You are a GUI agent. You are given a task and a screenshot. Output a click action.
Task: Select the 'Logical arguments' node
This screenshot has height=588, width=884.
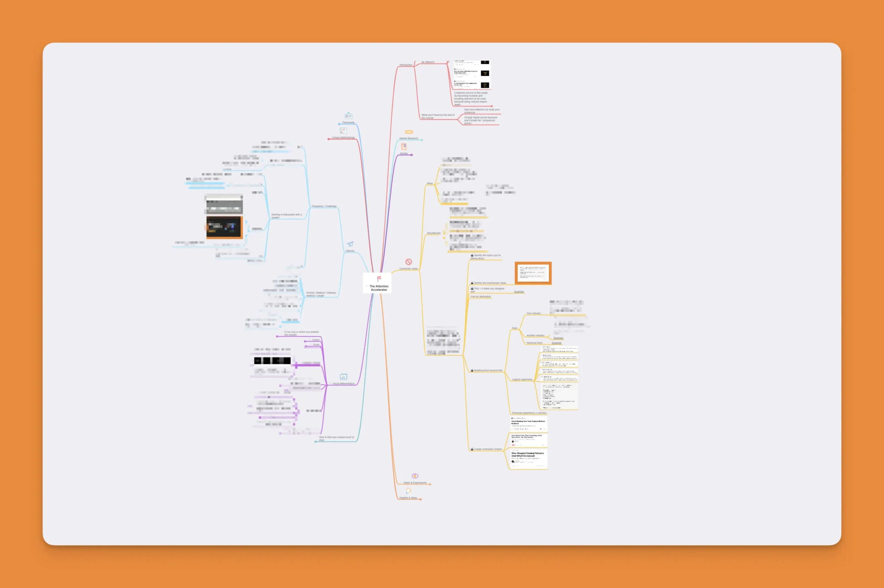pos(522,379)
